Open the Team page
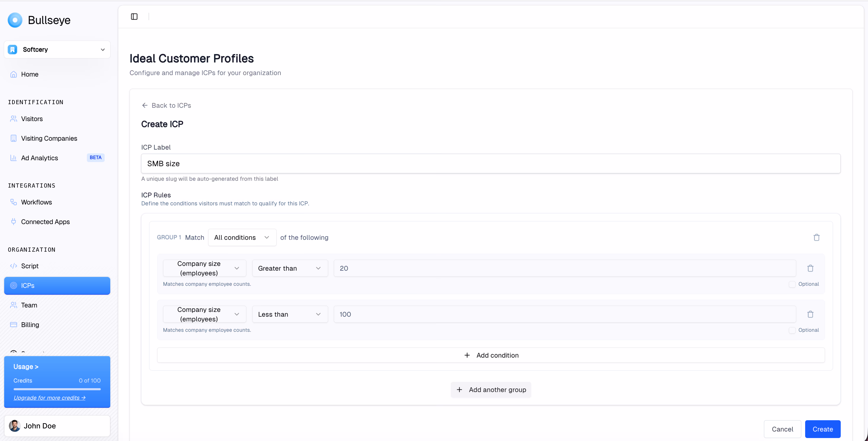Image resolution: width=868 pixels, height=441 pixels. click(57, 305)
